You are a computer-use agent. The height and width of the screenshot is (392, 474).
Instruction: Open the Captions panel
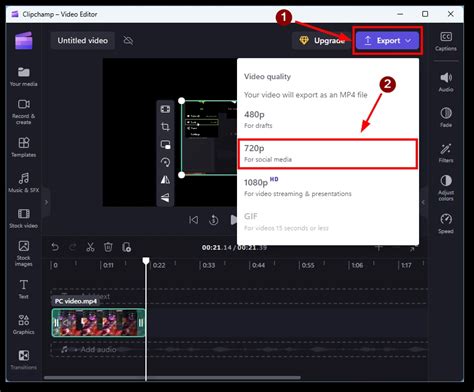446,41
